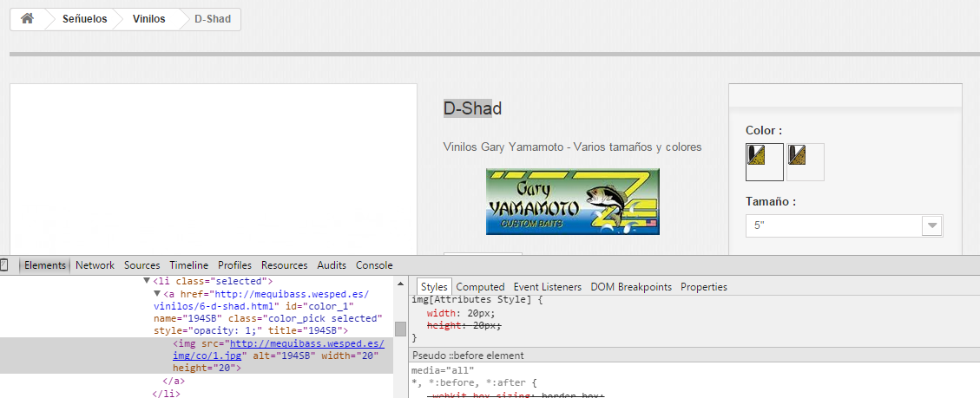Switch to the Audits panel

332,265
